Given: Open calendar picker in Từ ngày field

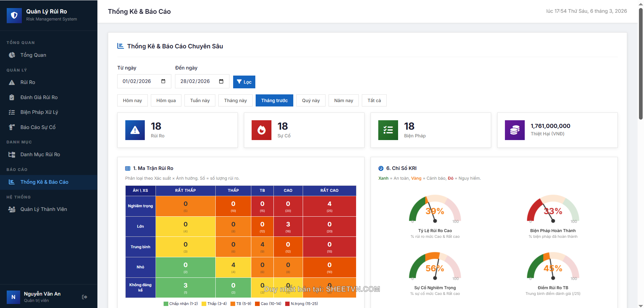Looking at the screenshot, I should (x=163, y=81).
